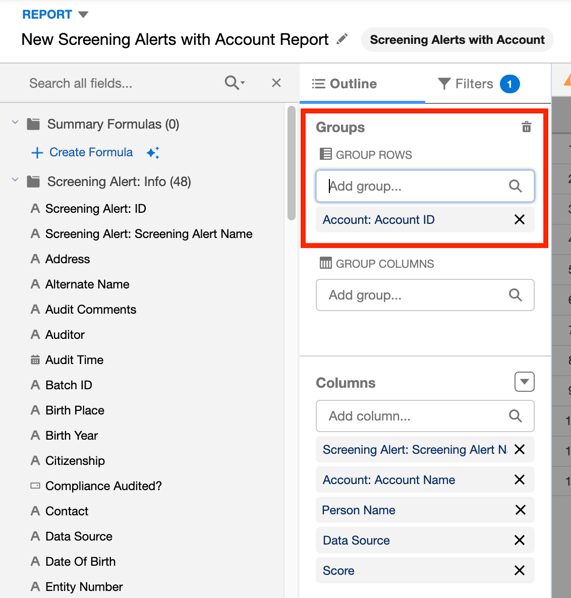Open the Columns options dropdown

coord(524,382)
